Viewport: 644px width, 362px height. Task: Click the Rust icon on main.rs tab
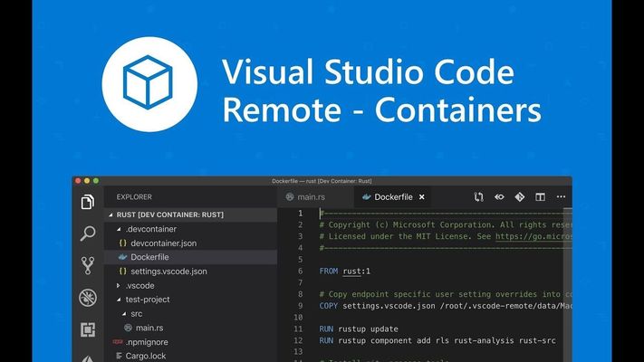(x=290, y=197)
